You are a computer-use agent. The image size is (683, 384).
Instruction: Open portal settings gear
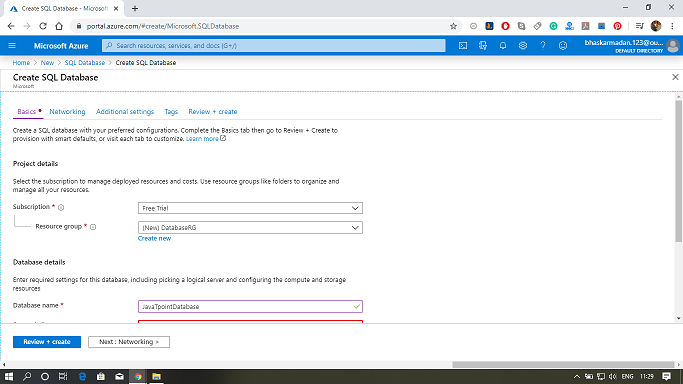(x=523, y=46)
